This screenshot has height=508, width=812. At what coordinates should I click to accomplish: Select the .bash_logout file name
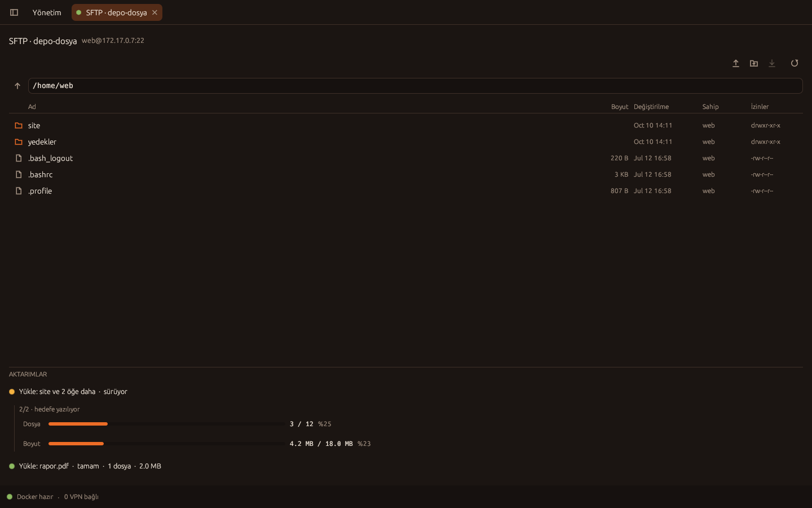51,158
